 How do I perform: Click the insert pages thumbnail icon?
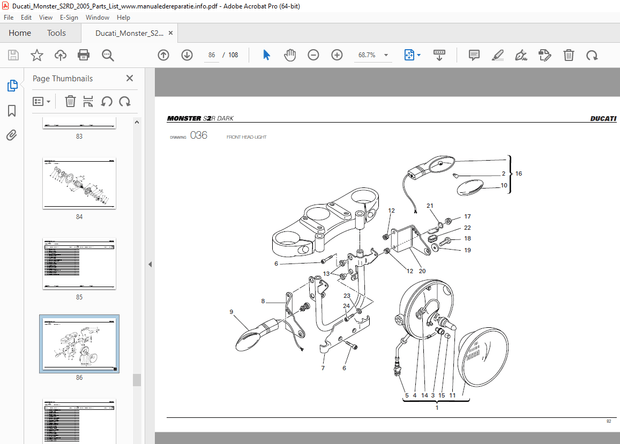pyautogui.click(x=88, y=102)
